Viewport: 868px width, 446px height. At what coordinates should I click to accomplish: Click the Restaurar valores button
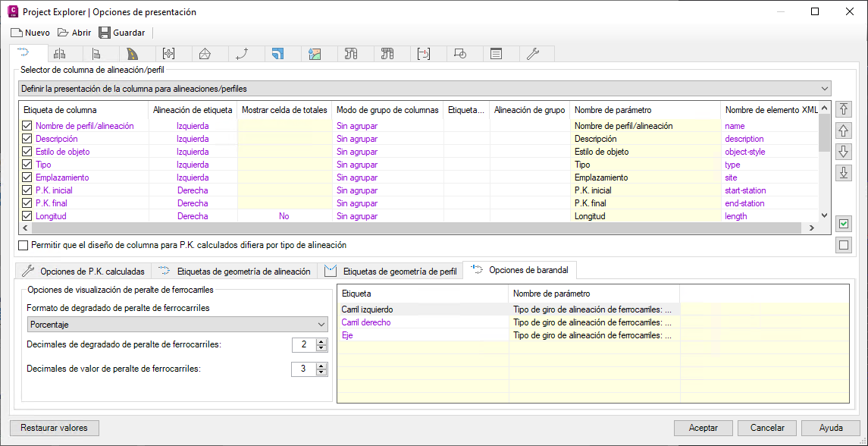(55, 428)
